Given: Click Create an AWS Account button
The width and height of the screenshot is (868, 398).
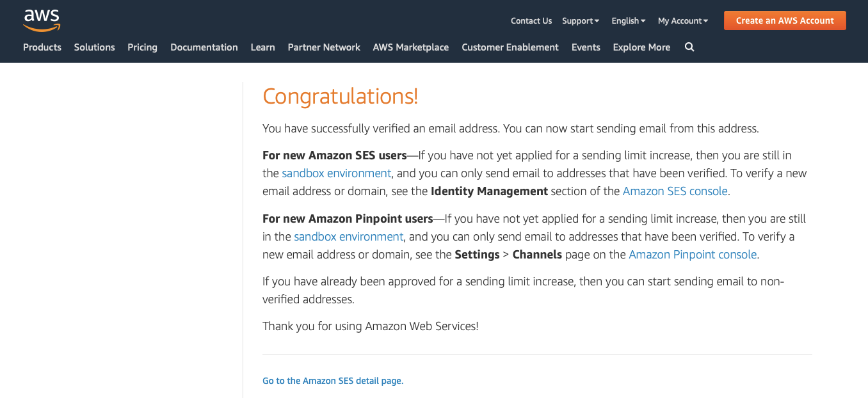Looking at the screenshot, I should [x=784, y=20].
